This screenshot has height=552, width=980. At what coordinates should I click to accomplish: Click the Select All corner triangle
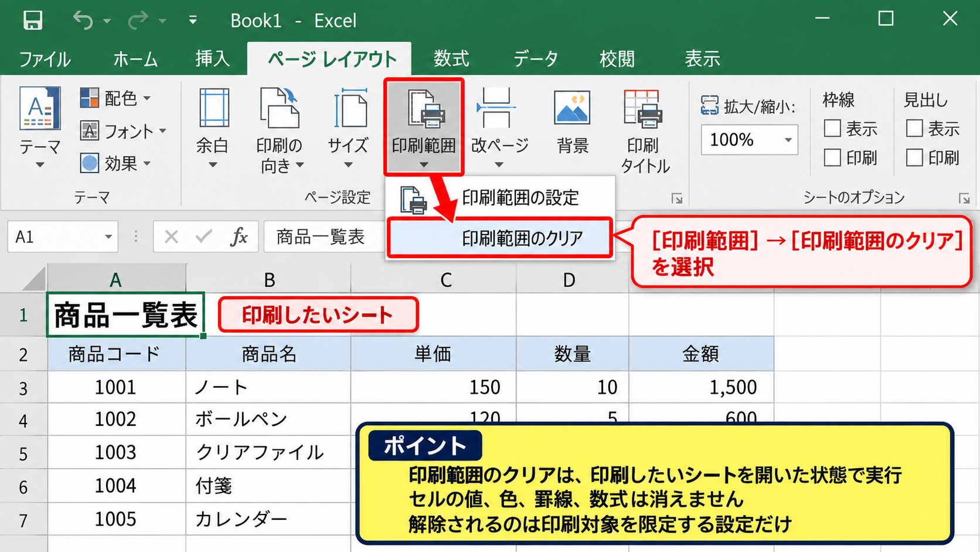click(x=33, y=278)
